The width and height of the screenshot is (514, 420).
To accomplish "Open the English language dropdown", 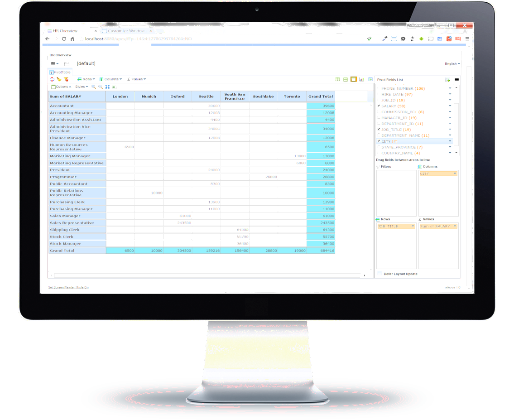I will [452, 64].
